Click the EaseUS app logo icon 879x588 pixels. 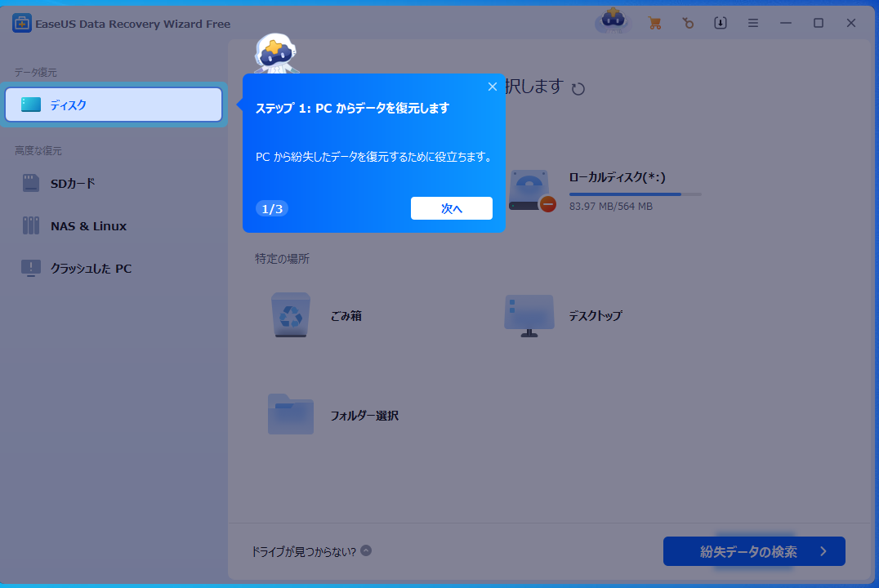pyautogui.click(x=21, y=24)
